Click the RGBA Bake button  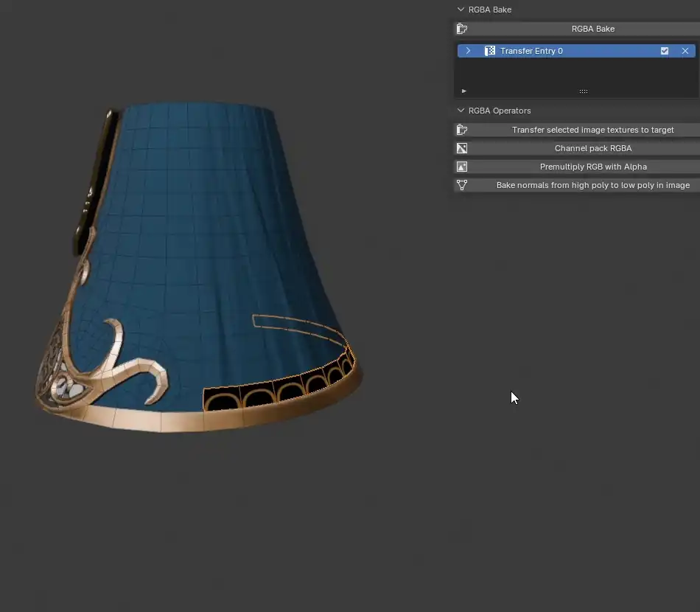[577, 29]
